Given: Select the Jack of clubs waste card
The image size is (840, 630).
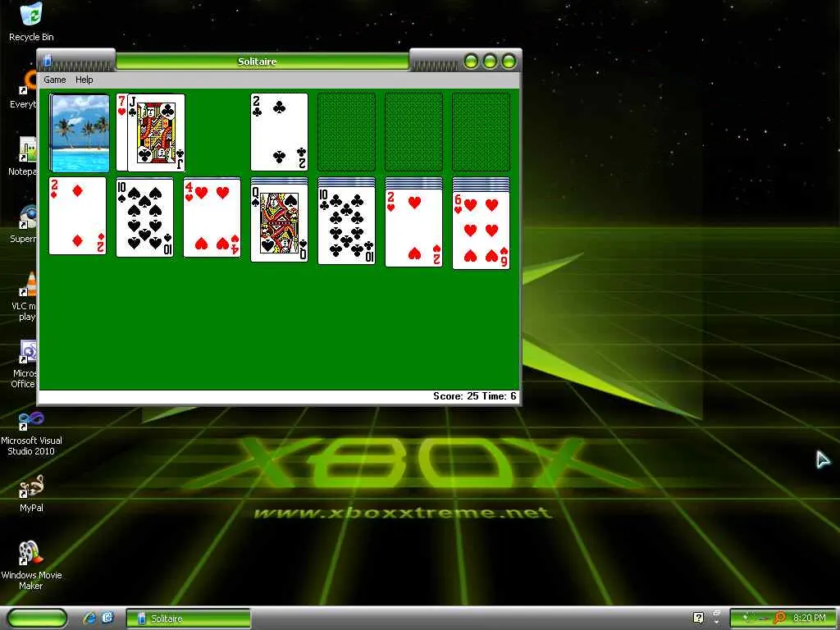Looking at the screenshot, I should pyautogui.click(x=156, y=132).
